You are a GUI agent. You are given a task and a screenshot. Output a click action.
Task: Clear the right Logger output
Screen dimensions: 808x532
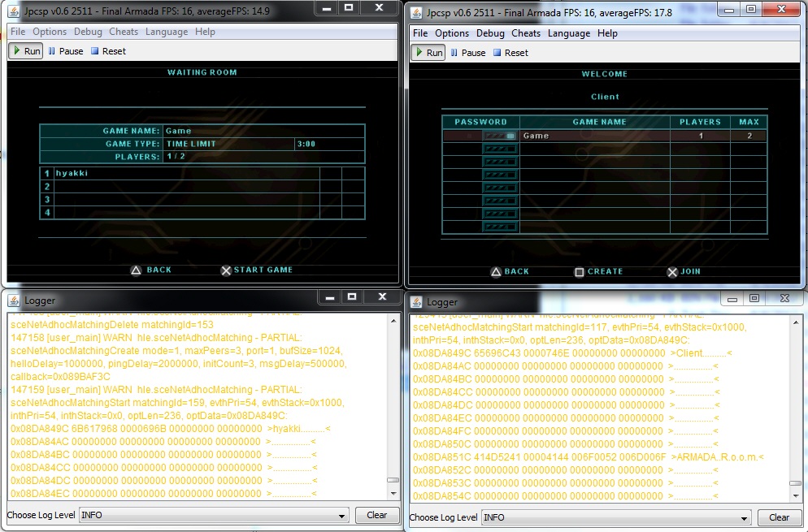[779, 517]
